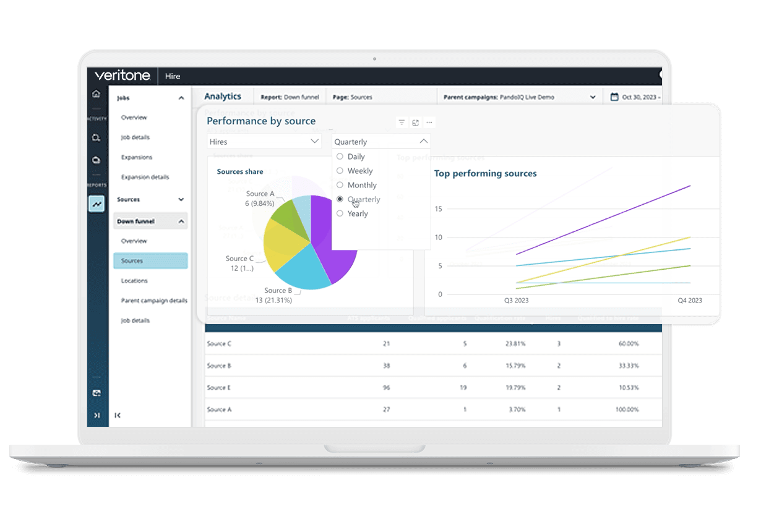Collapse the navigation panel with arrow icon
761x532 pixels.
[x=118, y=415]
